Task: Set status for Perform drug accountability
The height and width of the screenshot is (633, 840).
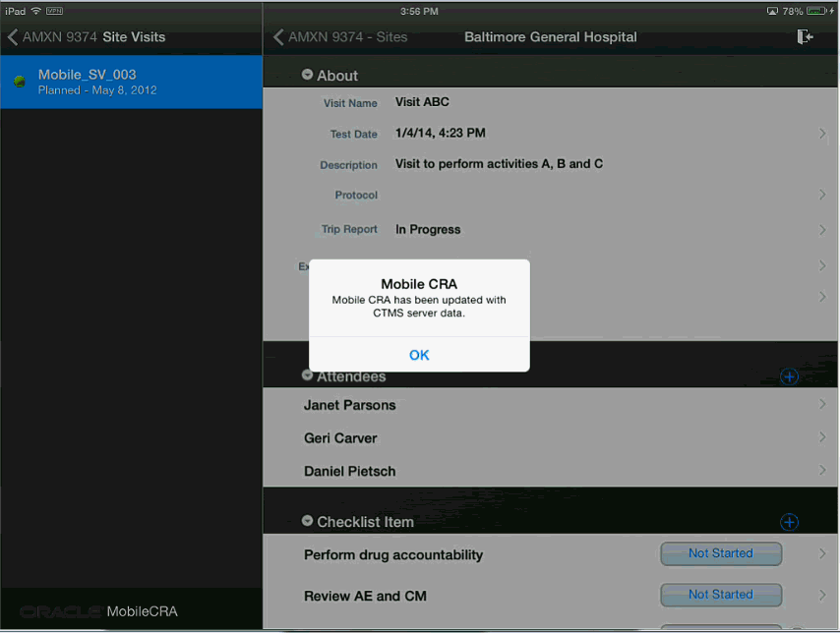Action: pos(721,553)
